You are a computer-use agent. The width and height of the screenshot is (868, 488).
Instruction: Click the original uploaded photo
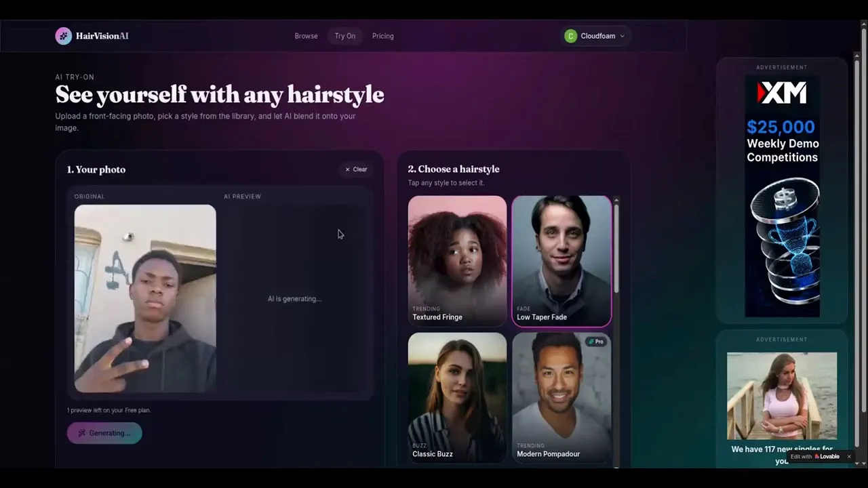click(x=145, y=298)
